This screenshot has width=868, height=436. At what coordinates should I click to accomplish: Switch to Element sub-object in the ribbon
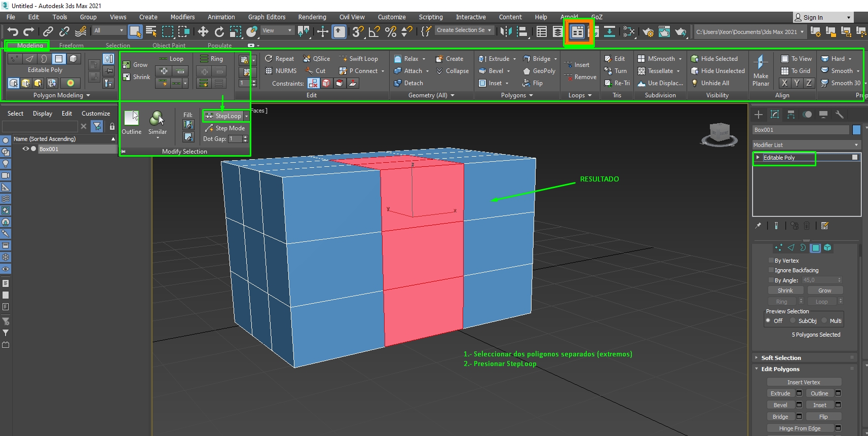(73, 59)
